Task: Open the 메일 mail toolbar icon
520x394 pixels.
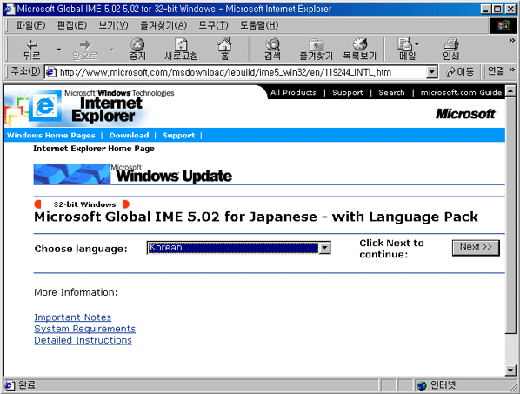Action: (x=406, y=49)
